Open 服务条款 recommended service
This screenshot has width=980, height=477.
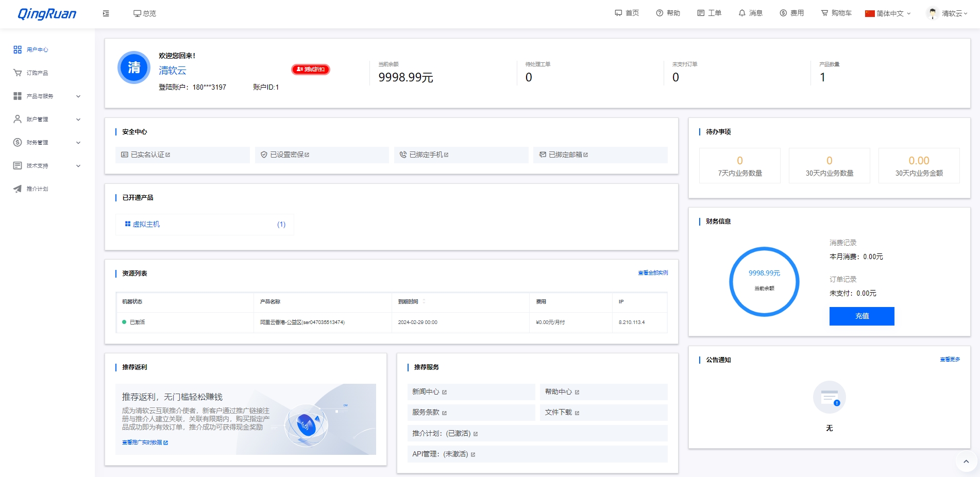pos(471,413)
